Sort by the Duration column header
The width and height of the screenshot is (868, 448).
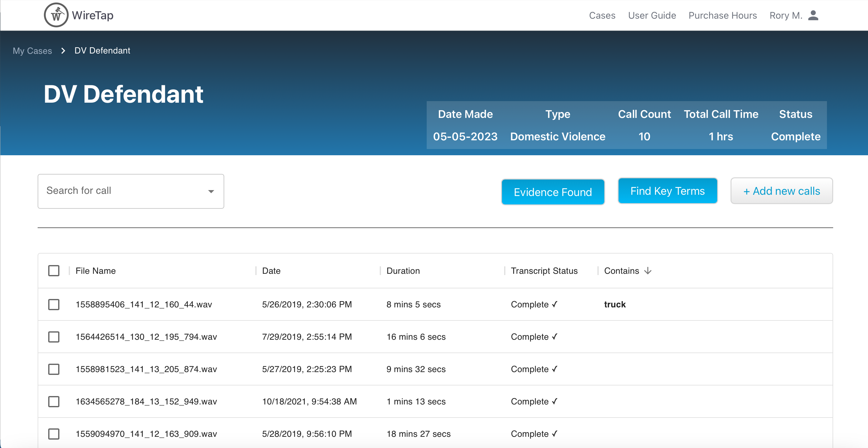pos(403,271)
